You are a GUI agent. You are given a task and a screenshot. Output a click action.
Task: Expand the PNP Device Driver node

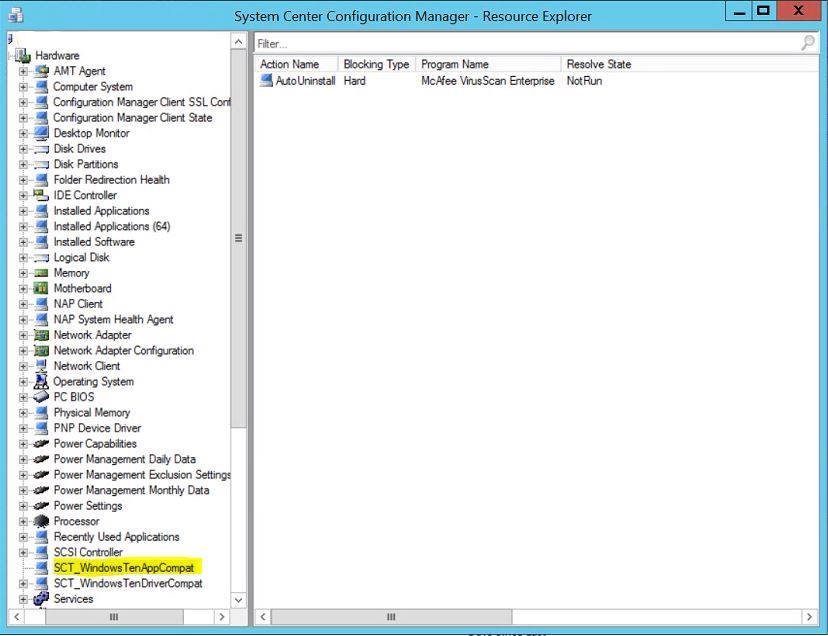point(23,428)
